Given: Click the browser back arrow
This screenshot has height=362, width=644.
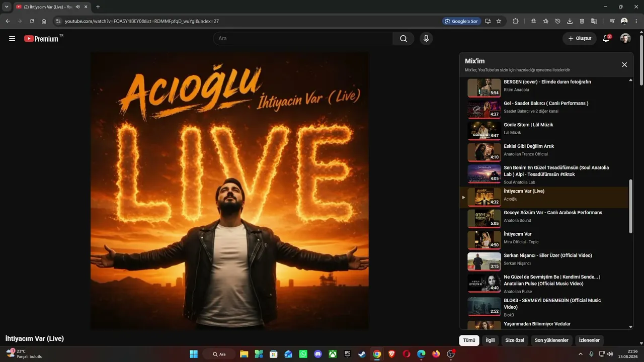Looking at the screenshot, I should (x=8, y=21).
